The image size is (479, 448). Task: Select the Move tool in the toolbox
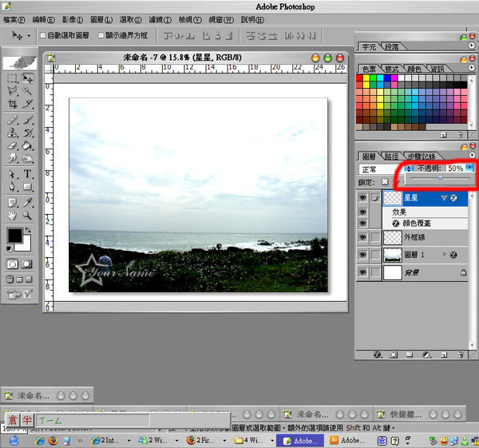click(x=27, y=78)
